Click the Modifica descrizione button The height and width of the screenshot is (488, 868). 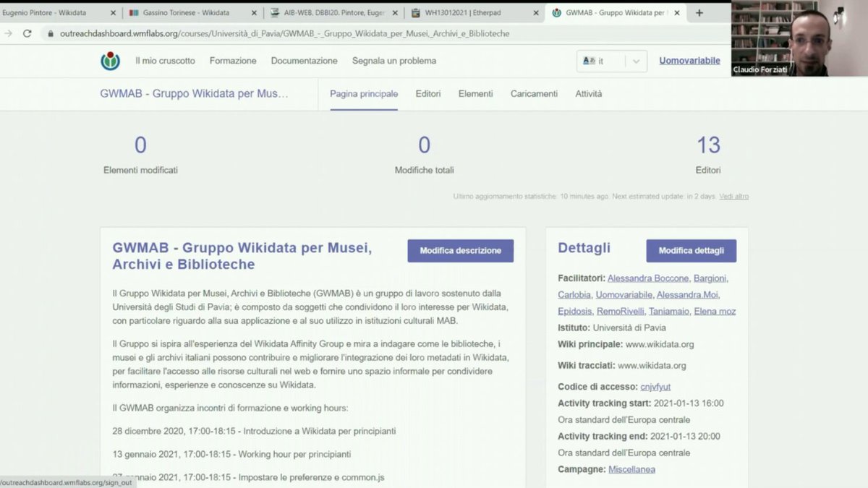point(460,251)
